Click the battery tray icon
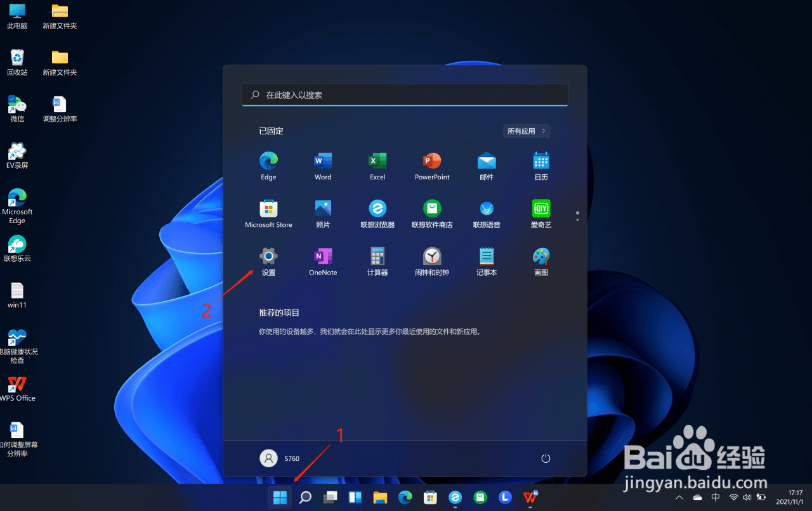The image size is (812, 511). (x=761, y=498)
